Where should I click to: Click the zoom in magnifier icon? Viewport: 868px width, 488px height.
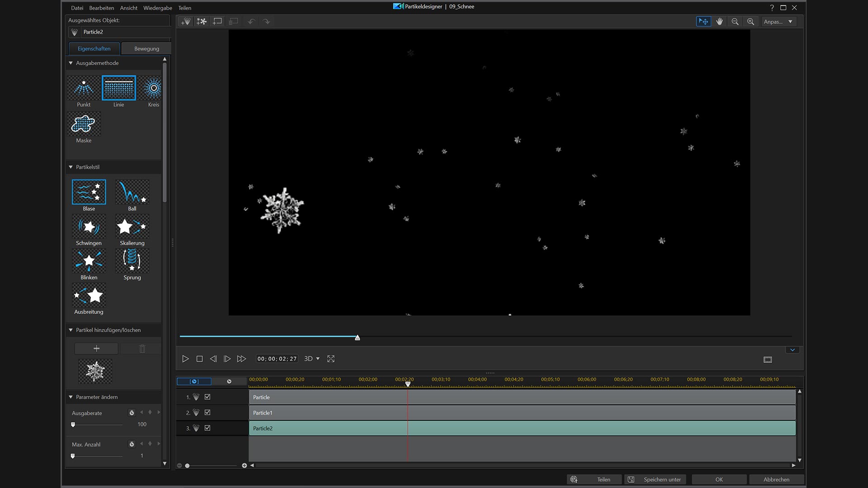tap(750, 22)
